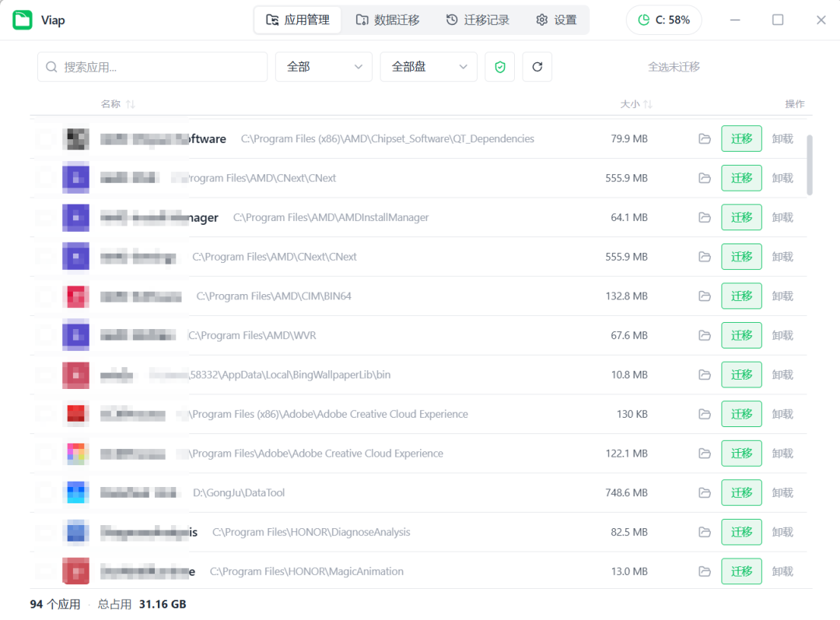
Task: Click 迁移 for the Chipset_Software row
Action: click(741, 138)
